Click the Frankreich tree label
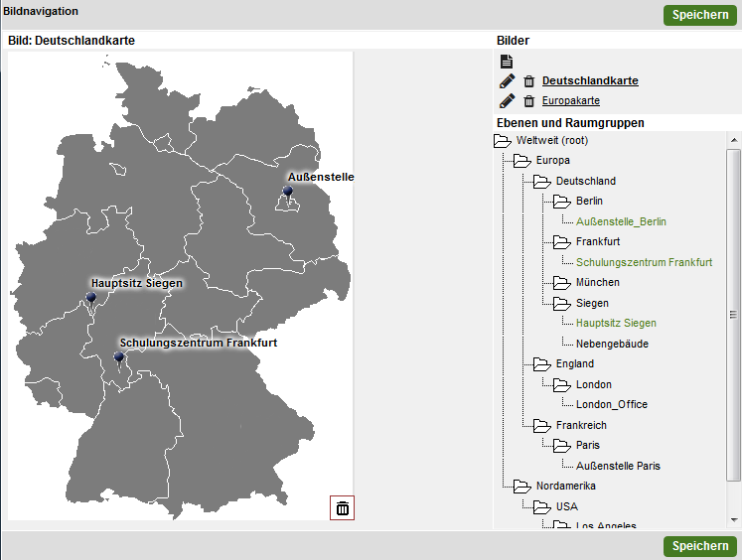 coord(581,425)
